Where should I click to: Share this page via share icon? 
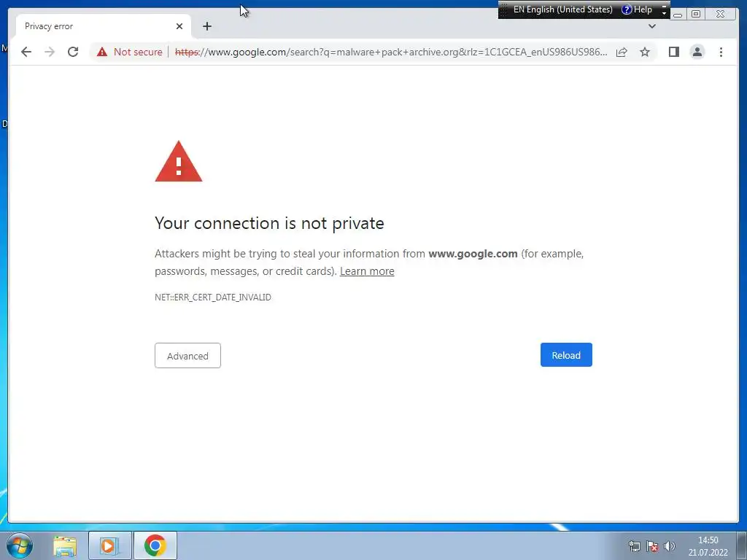click(622, 52)
